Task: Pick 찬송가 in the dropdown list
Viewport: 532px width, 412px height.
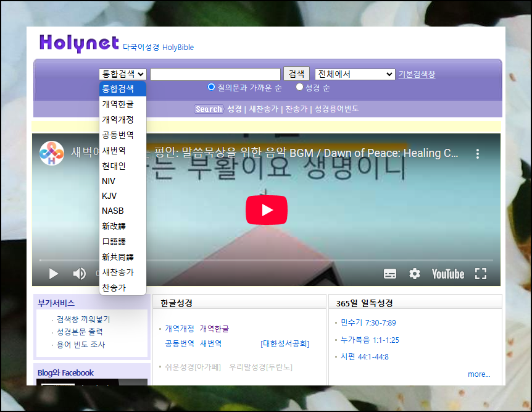Action: 123,288
